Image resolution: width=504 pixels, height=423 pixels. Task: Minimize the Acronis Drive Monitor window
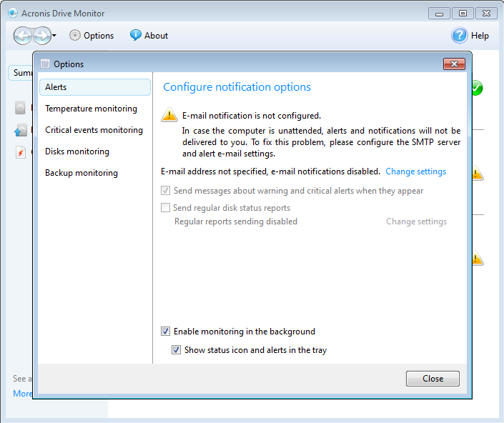439,14
